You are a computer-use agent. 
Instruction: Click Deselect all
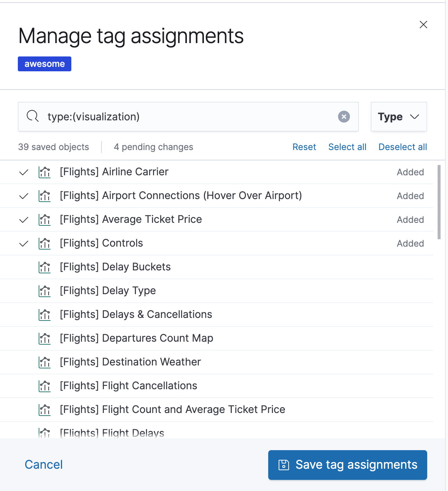coord(402,147)
